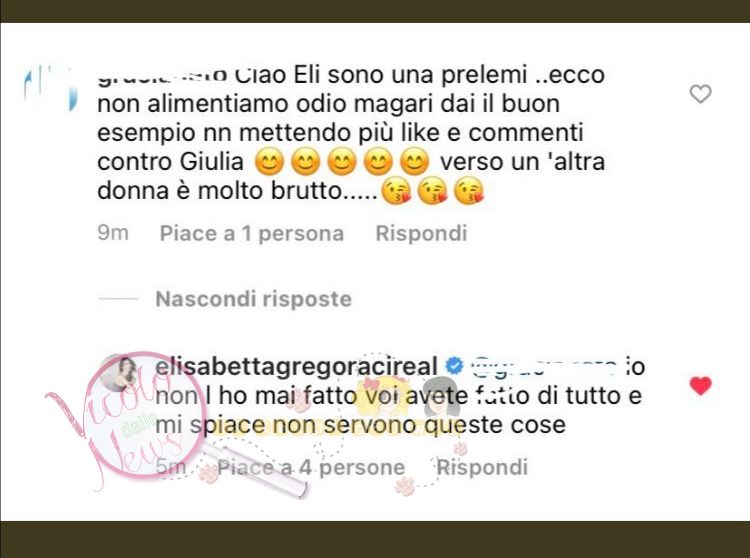Click the blurred @mention in the reply
750x558 pixels.
[x=544, y=367]
